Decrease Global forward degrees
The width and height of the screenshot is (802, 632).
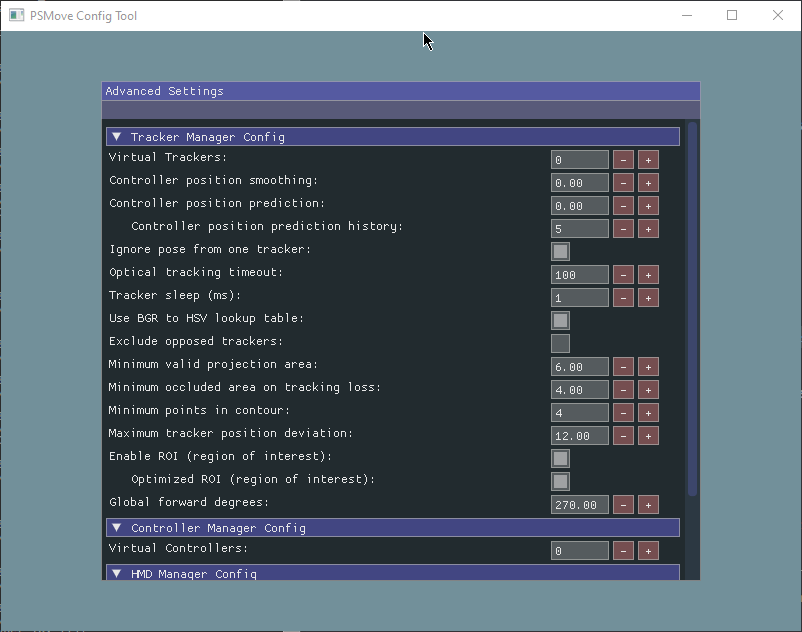(623, 505)
